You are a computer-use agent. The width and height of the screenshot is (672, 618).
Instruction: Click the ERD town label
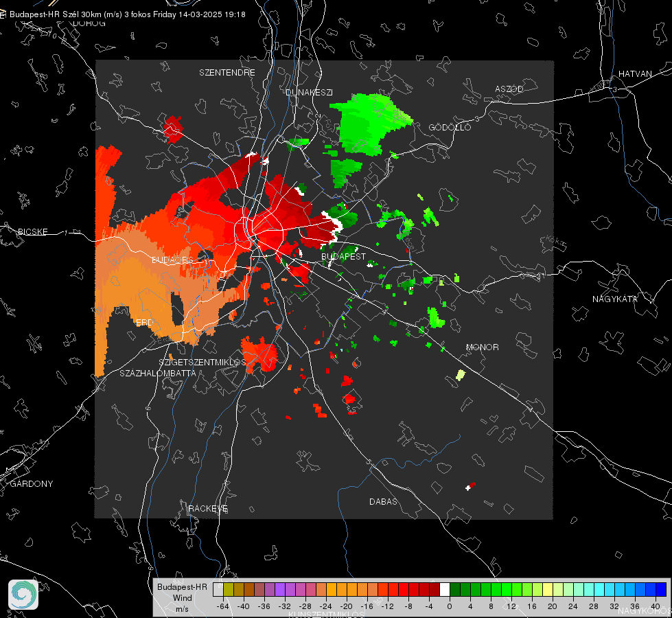pos(144,323)
